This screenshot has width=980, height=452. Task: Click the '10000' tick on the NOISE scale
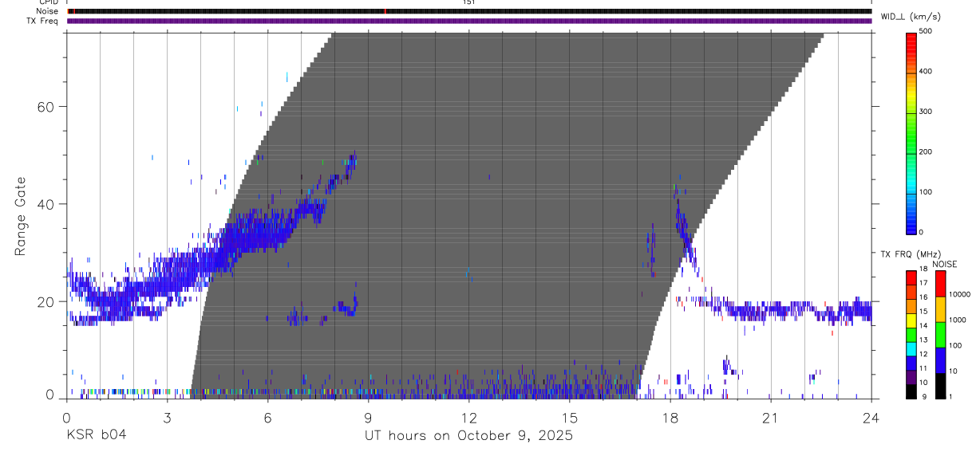click(x=959, y=294)
